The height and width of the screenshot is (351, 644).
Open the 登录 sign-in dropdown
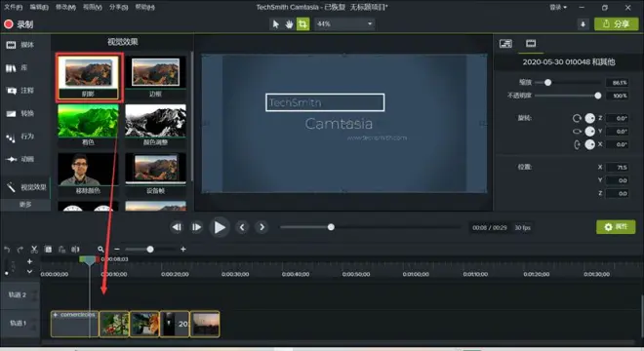click(558, 7)
